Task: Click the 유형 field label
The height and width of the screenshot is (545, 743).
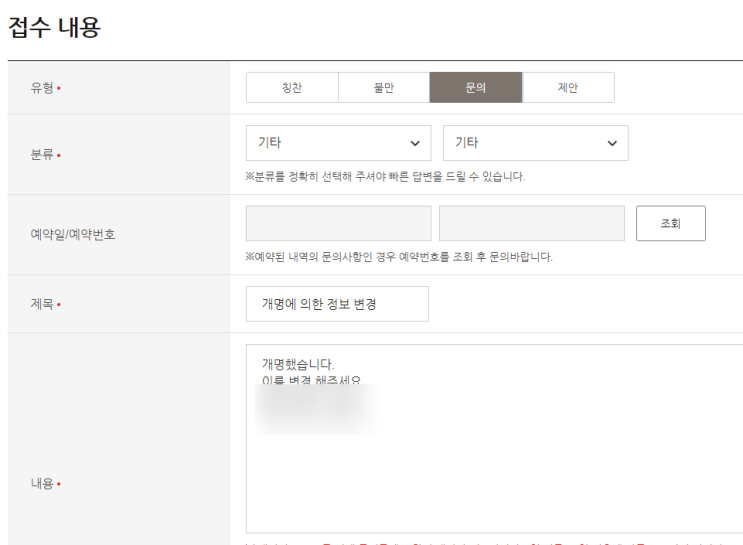Action: [x=42, y=88]
